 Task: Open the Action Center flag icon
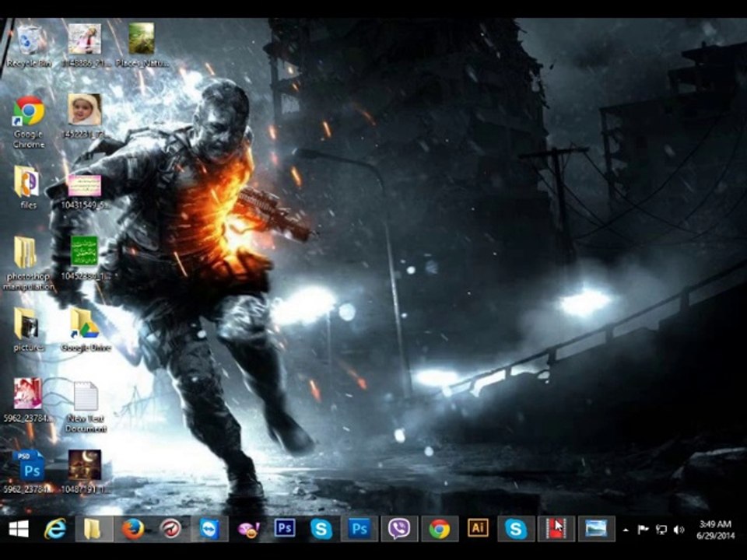(644, 530)
